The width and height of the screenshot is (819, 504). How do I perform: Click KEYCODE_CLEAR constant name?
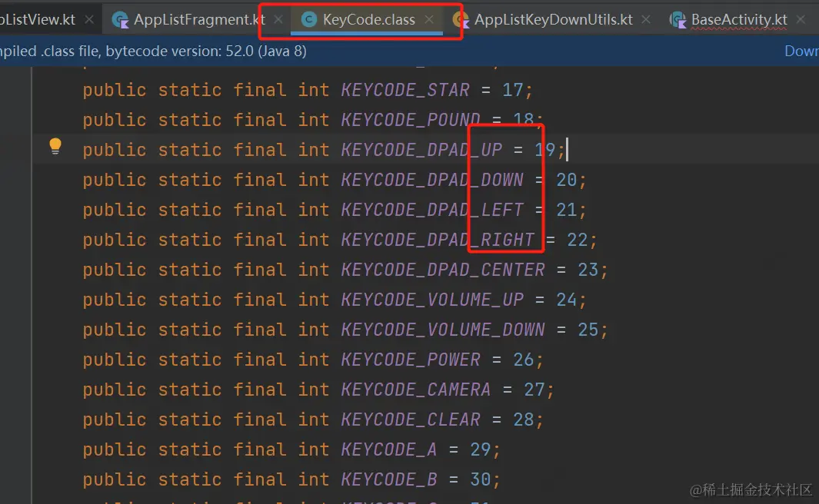pyautogui.click(x=411, y=419)
